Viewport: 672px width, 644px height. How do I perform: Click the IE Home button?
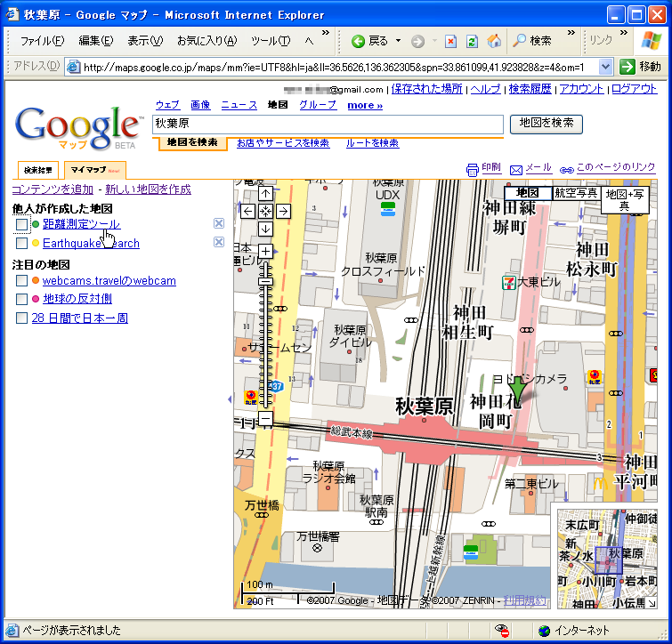494,41
